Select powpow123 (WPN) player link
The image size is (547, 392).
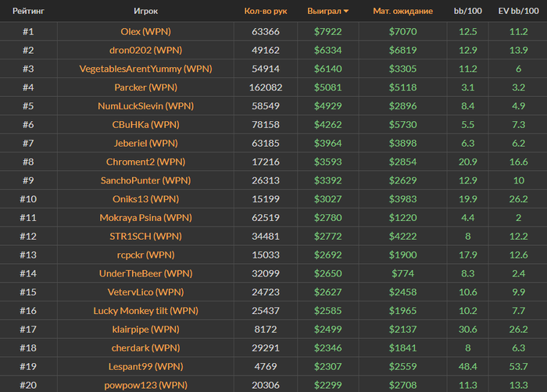(146, 385)
